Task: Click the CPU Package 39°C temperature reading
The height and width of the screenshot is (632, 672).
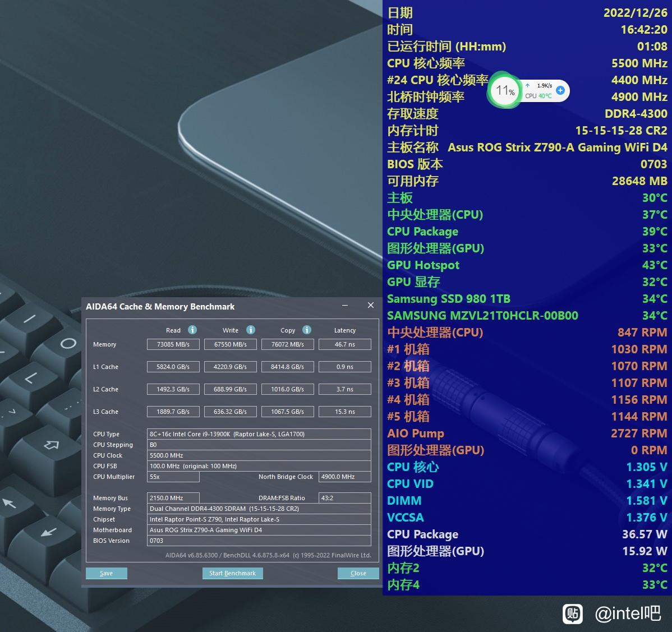Action: [655, 232]
